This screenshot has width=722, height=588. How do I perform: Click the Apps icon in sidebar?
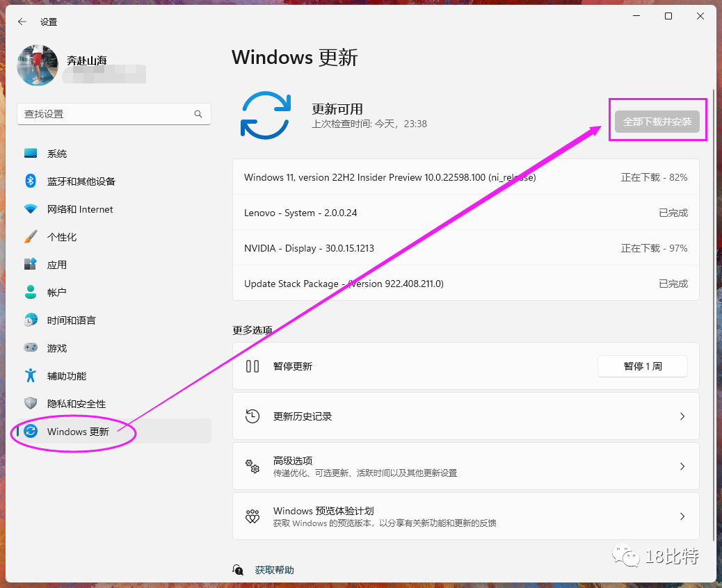coord(31,264)
